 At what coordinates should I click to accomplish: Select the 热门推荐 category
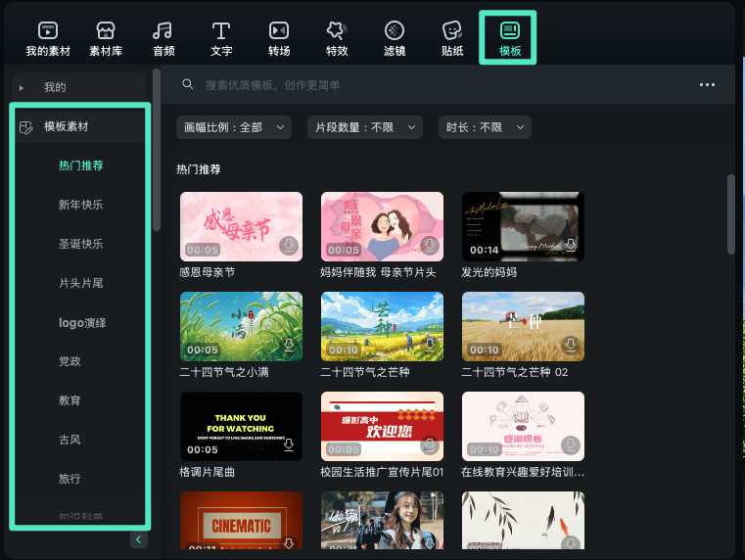tap(81, 165)
